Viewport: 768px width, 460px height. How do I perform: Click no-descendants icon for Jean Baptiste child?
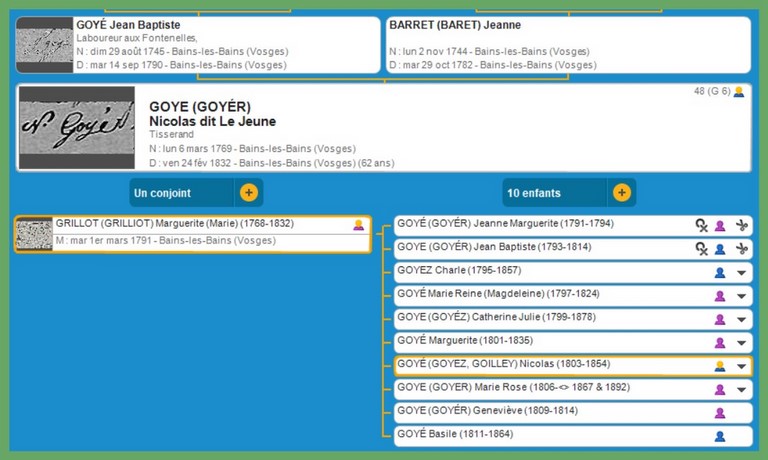[x=702, y=250]
